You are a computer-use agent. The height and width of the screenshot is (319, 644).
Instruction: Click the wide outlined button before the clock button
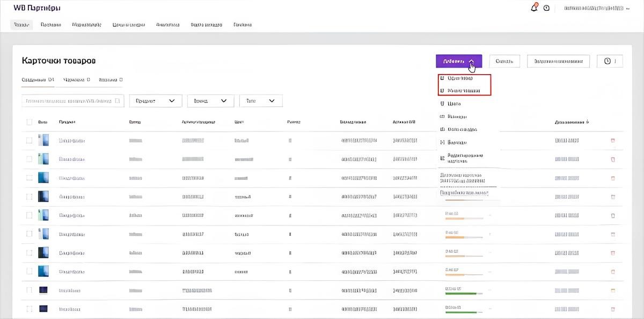coord(559,61)
